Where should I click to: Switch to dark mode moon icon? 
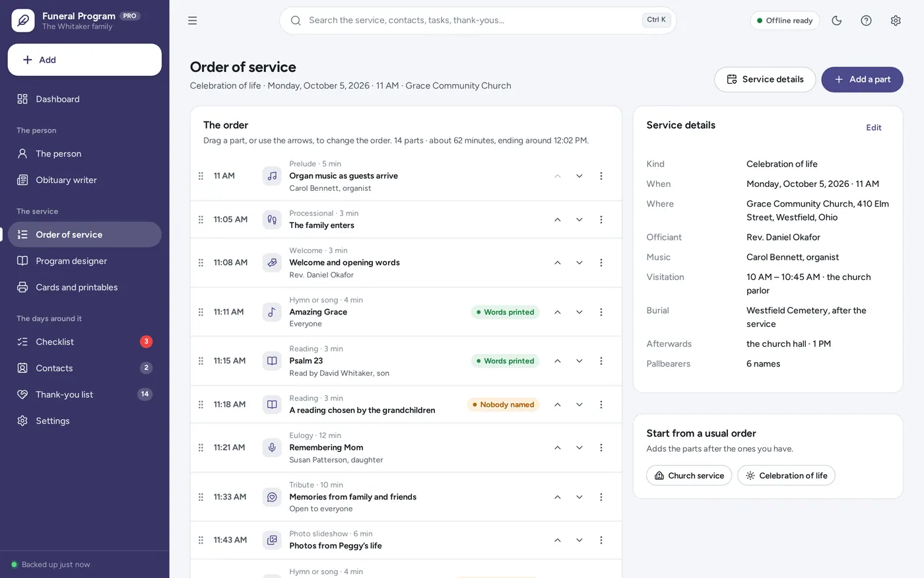[x=837, y=20]
